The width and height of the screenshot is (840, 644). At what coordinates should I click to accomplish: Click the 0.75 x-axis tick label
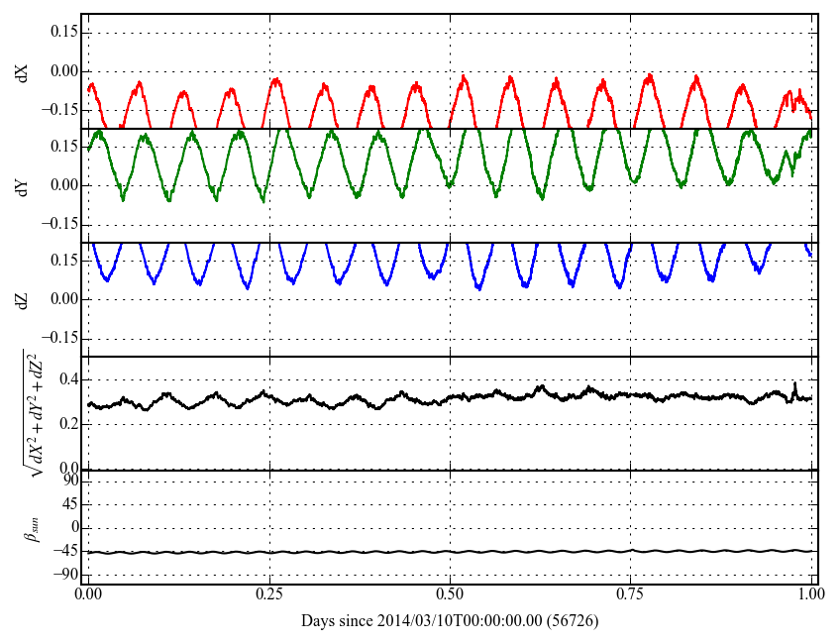[x=631, y=597]
